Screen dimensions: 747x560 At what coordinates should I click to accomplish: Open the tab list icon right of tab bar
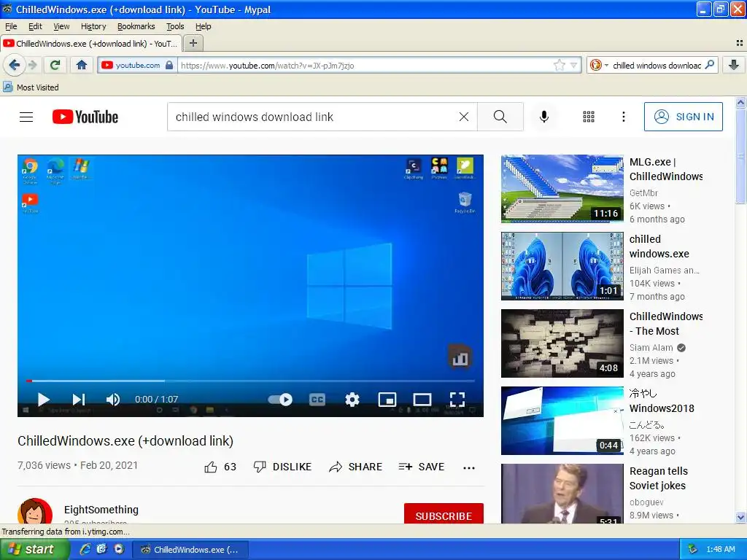740,43
